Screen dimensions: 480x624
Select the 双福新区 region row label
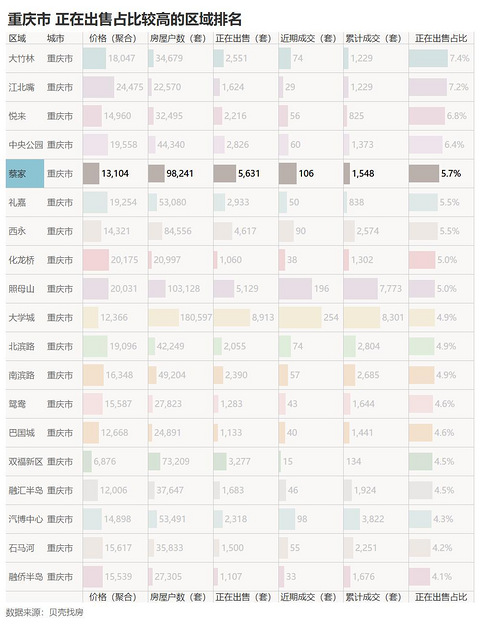point(25,462)
